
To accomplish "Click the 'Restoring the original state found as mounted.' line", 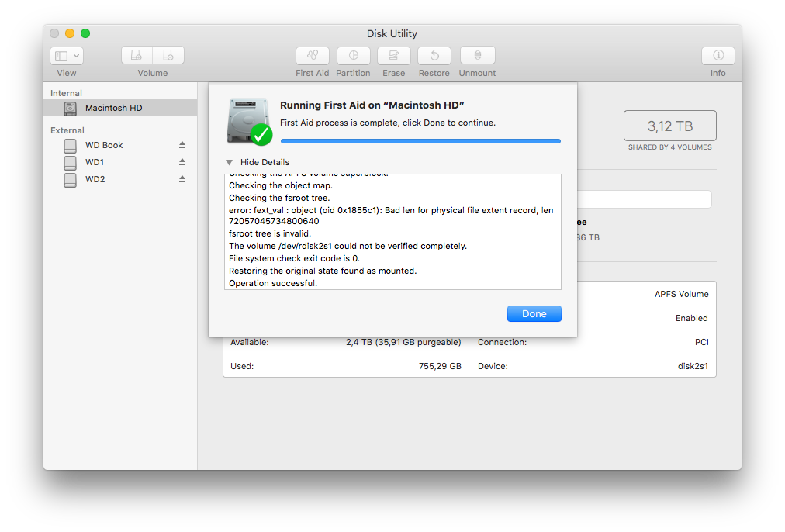I will (323, 271).
